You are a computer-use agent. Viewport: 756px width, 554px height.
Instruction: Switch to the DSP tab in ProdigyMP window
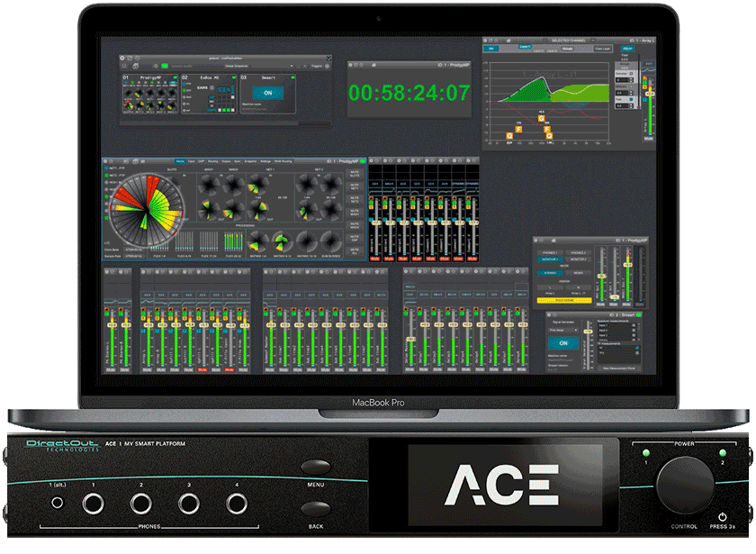point(202,161)
